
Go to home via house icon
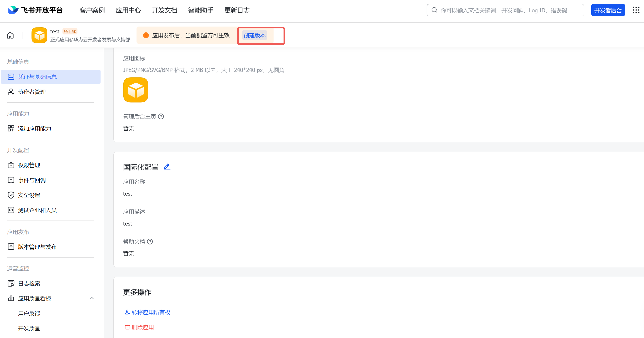pos(10,35)
